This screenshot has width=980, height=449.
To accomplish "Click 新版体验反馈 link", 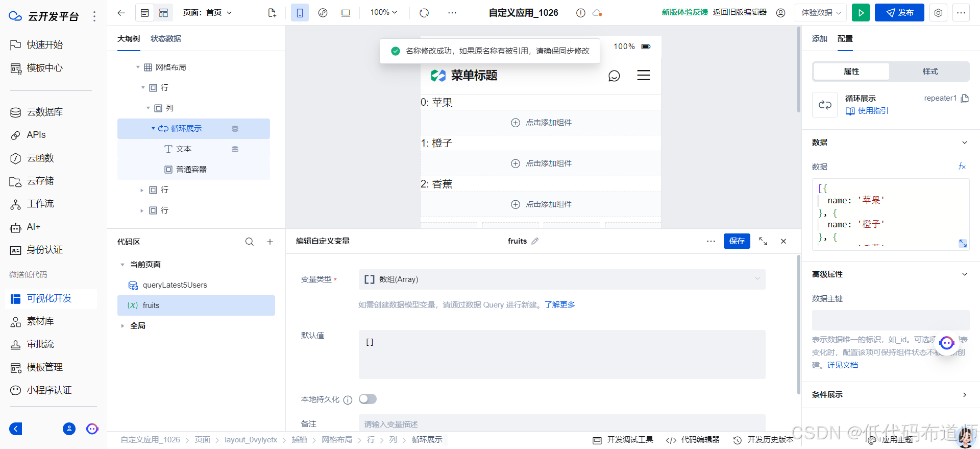I will tap(685, 12).
